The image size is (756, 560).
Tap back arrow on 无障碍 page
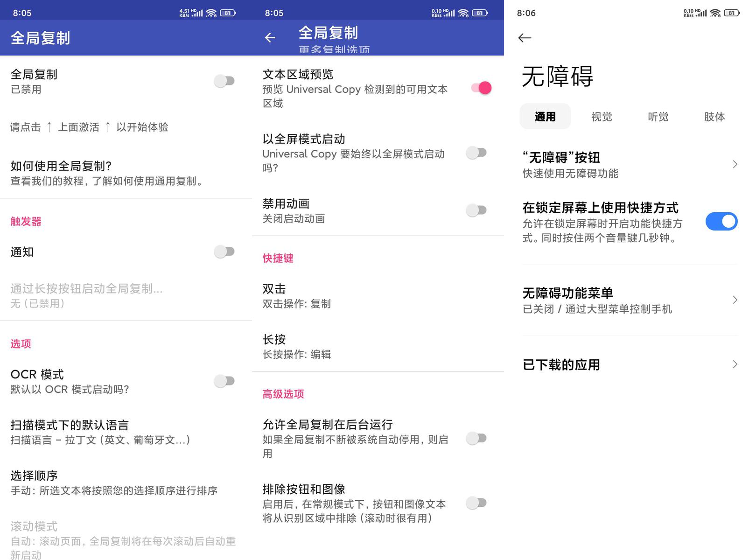click(525, 38)
